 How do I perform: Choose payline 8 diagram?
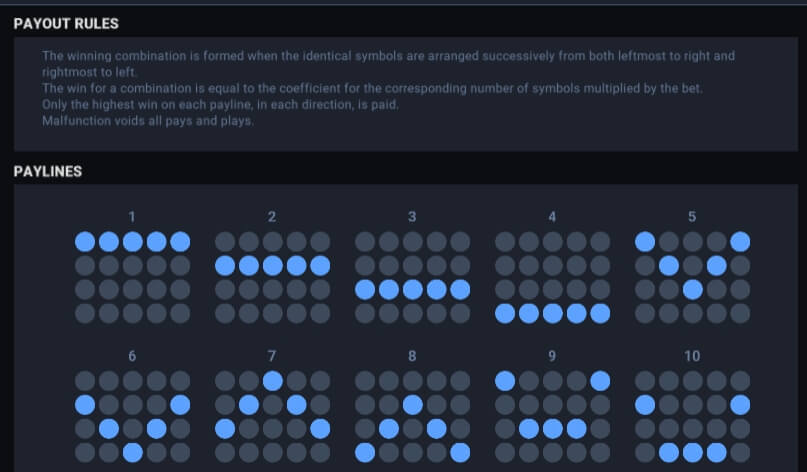click(x=412, y=417)
